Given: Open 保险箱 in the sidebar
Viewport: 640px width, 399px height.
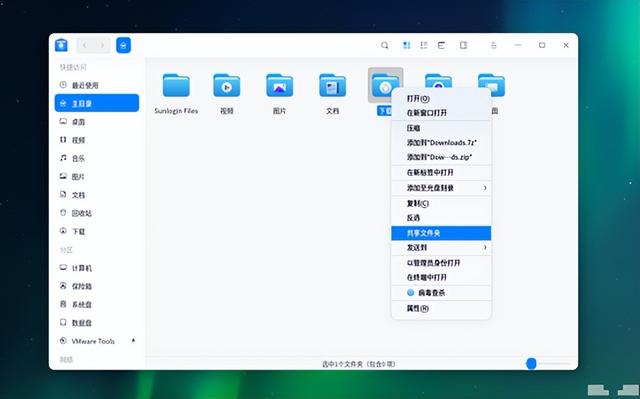Looking at the screenshot, I should pos(97,286).
